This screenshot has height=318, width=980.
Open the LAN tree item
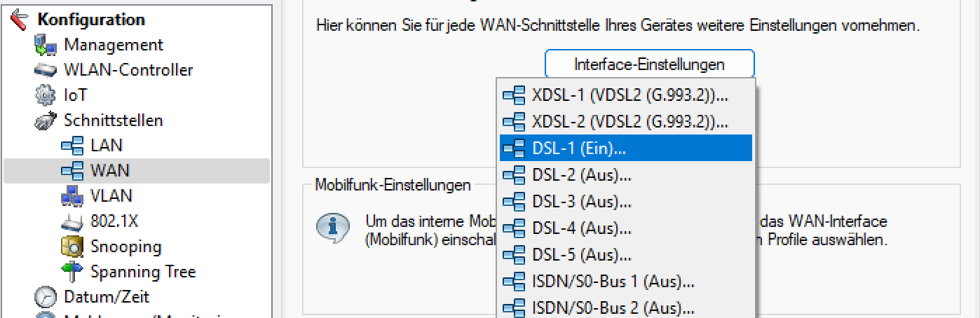point(106,146)
